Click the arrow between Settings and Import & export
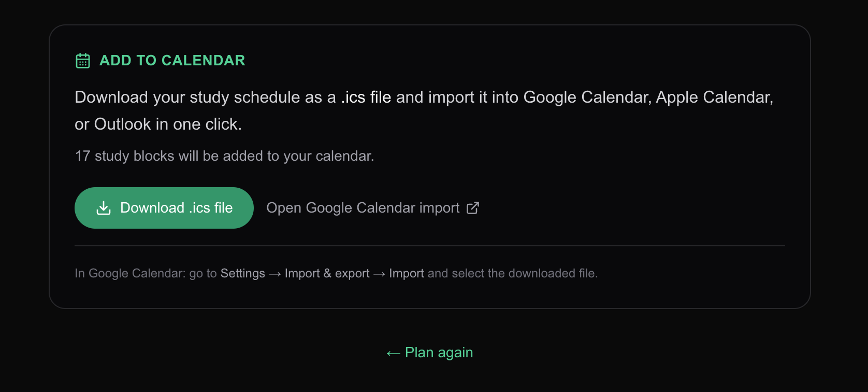The image size is (868, 392). pyautogui.click(x=275, y=274)
